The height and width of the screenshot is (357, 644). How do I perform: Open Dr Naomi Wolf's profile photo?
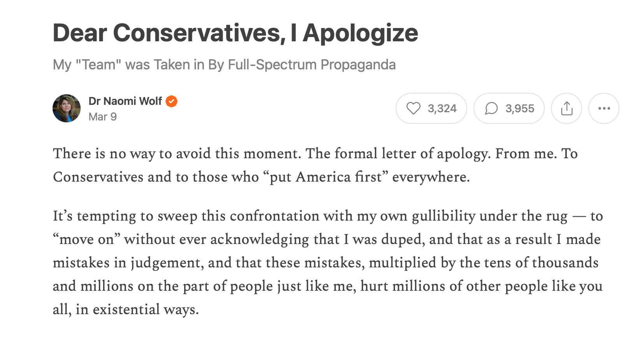coord(67,108)
